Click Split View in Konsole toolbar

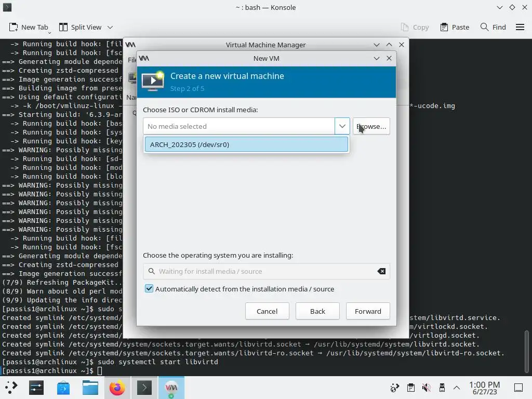80,27
